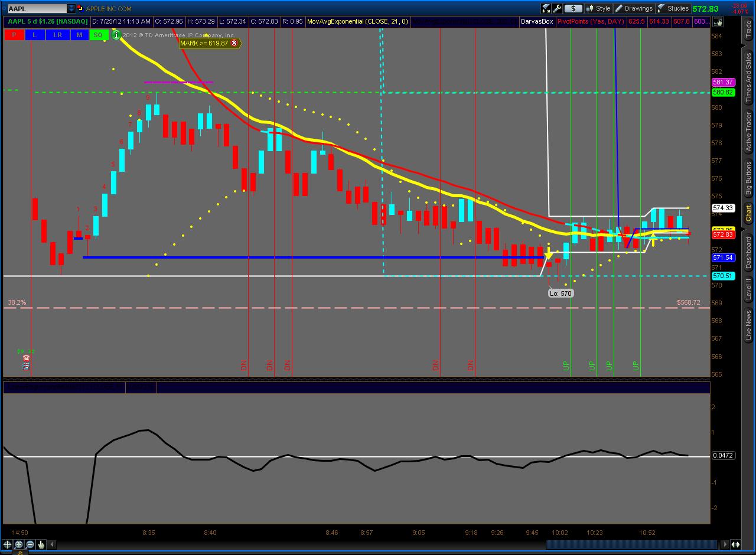Click the dollar sign button
This screenshot has height=555, width=756.
coord(573,8)
